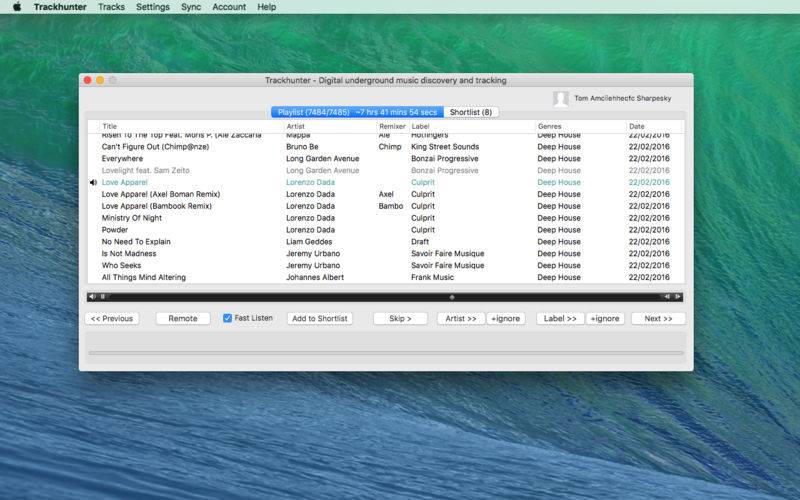Screen dimensions: 800x500
Task: Toggle the Fast Listen checkbox
Action: pos(228,318)
